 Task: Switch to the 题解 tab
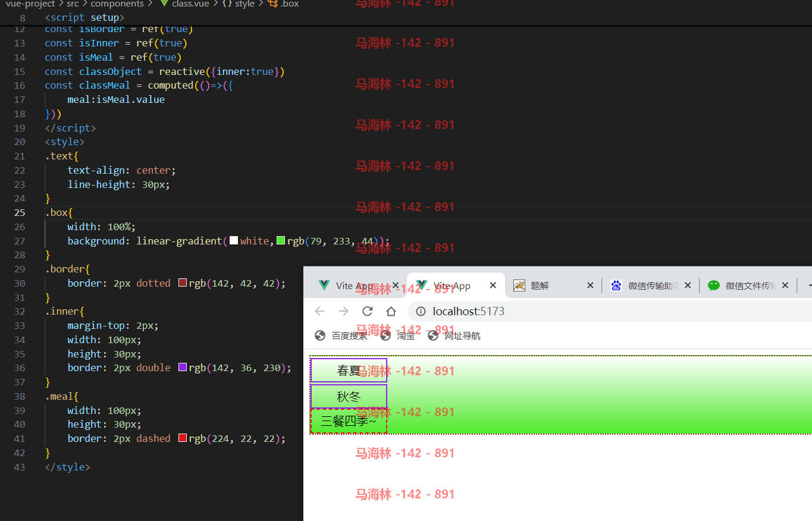[x=553, y=285]
